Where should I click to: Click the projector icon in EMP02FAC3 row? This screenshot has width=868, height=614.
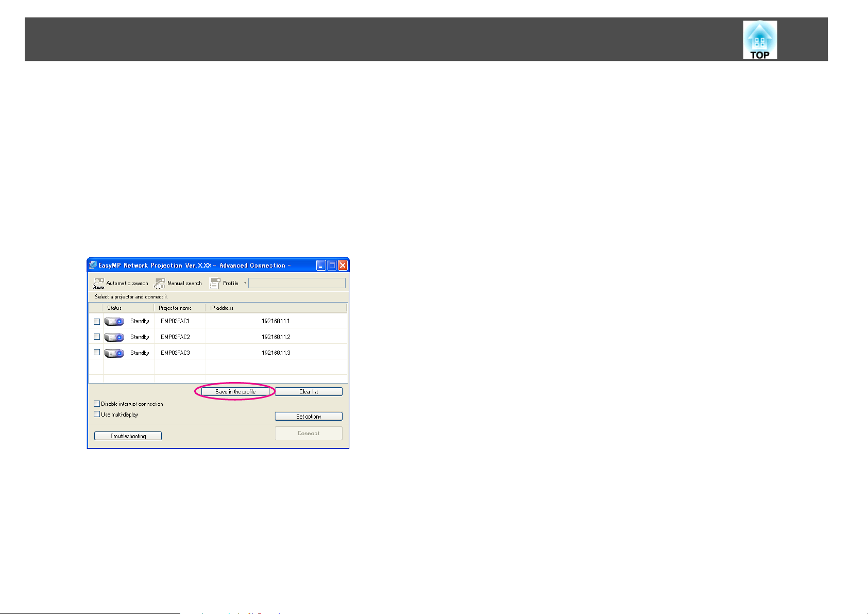click(114, 353)
